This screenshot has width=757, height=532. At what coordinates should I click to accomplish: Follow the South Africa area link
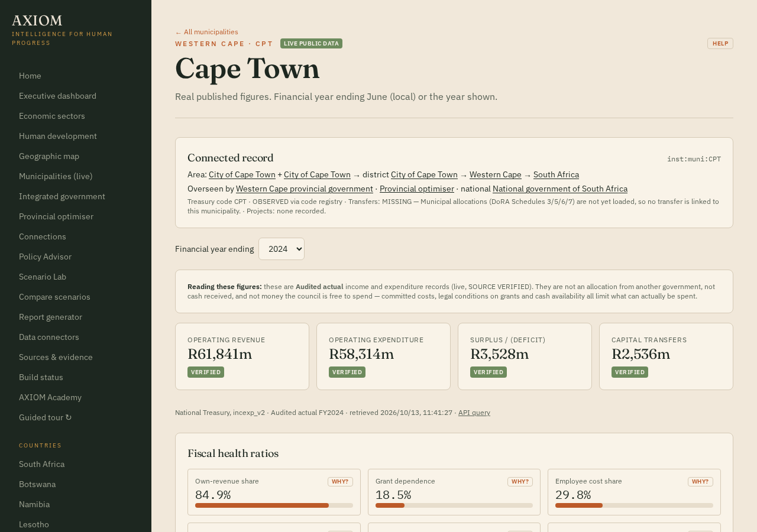point(556,174)
